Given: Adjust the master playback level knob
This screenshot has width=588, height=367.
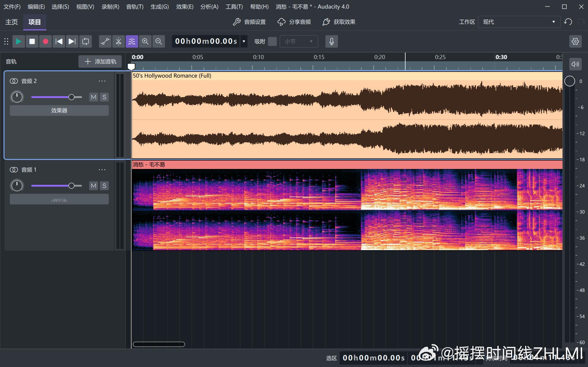Looking at the screenshot, I should (x=570, y=81).
